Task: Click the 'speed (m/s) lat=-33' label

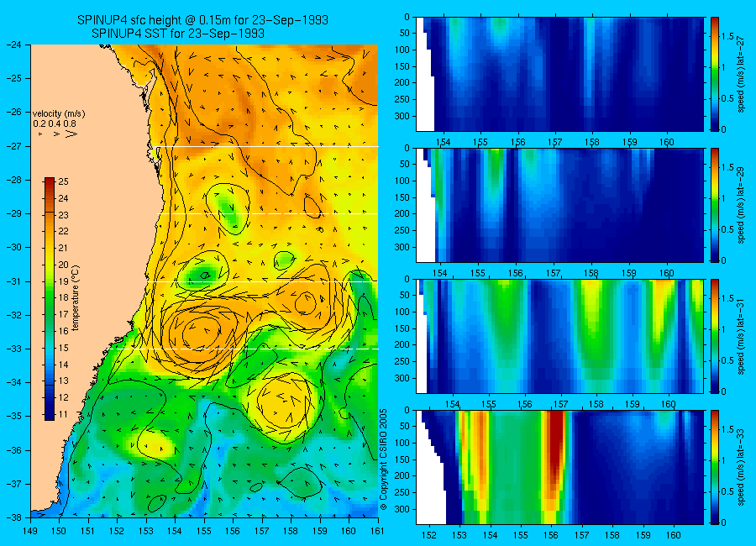Action: (742, 467)
